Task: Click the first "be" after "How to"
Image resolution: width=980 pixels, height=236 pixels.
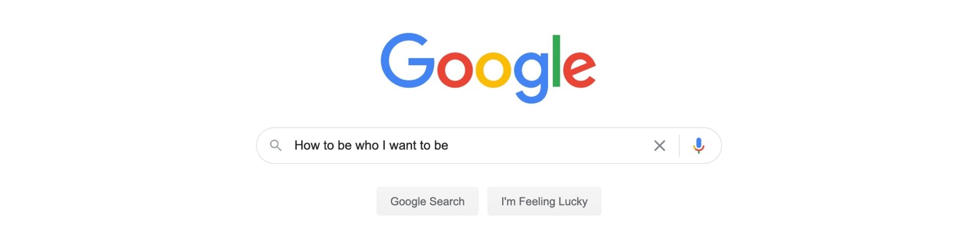Action: pos(345,146)
